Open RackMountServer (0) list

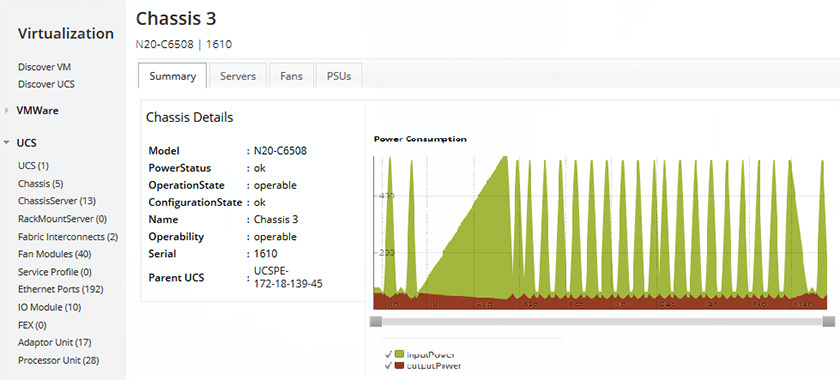point(62,219)
